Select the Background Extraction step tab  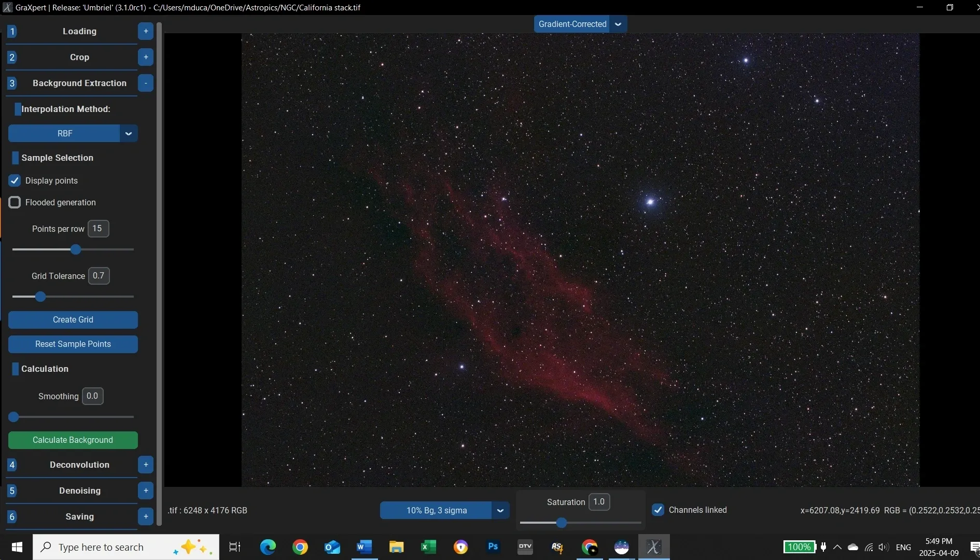pos(79,83)
